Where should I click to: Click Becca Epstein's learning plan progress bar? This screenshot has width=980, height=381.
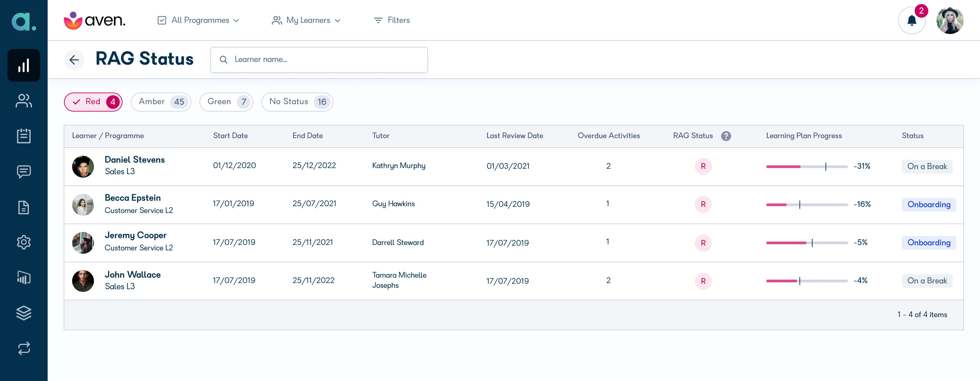click(806, 204)
